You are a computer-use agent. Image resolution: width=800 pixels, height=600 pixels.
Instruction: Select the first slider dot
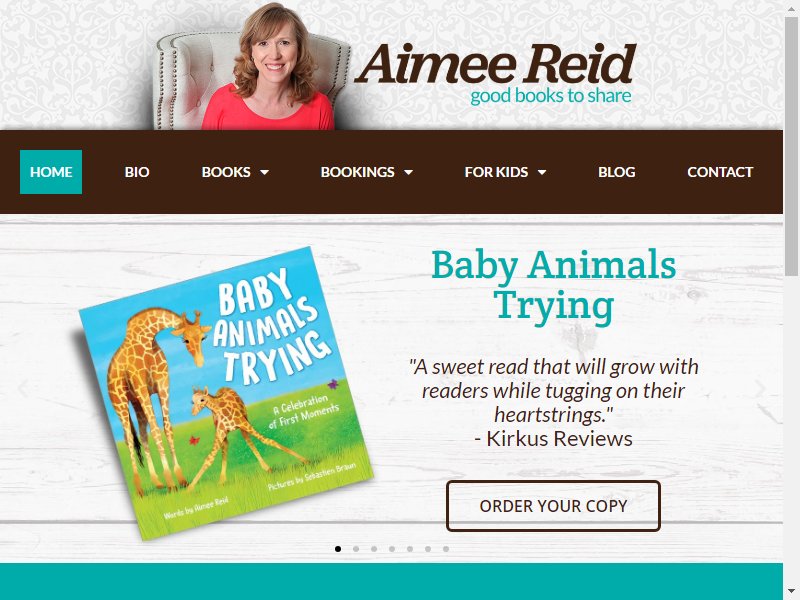click(x=338, y=549)
